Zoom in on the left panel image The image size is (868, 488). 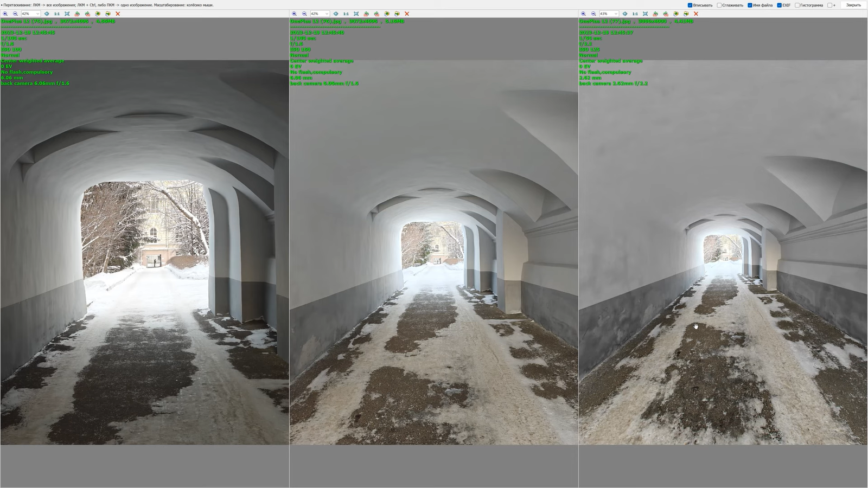coord(5,14)
